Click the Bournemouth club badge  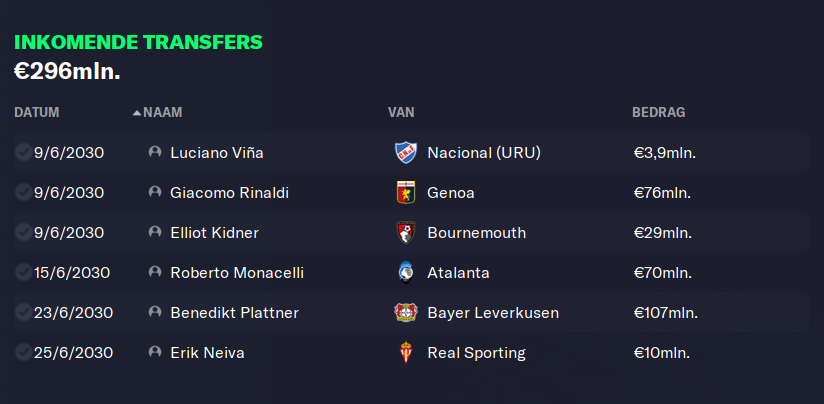[406, 233]
